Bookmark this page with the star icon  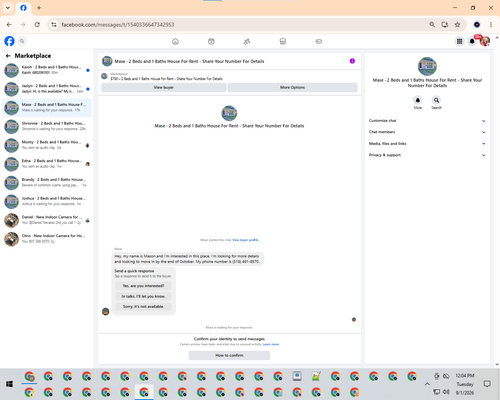pyautogui.click(x=457, y=25)
